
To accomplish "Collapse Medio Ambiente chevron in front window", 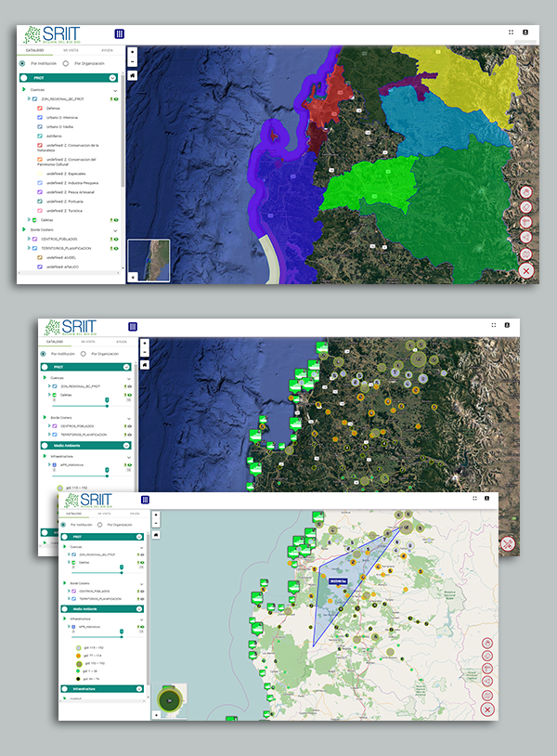I will click(x=139, y=609).
